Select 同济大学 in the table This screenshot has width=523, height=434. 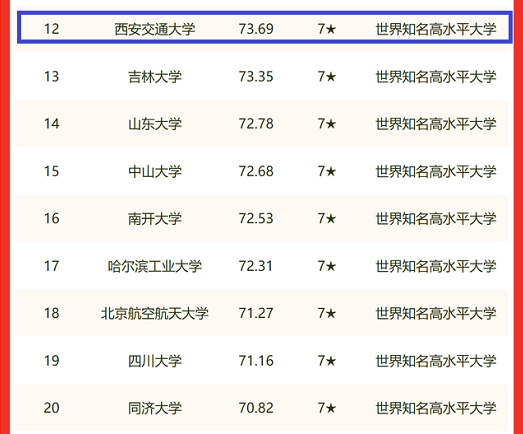pyautogui.click(x=155, y=408)
